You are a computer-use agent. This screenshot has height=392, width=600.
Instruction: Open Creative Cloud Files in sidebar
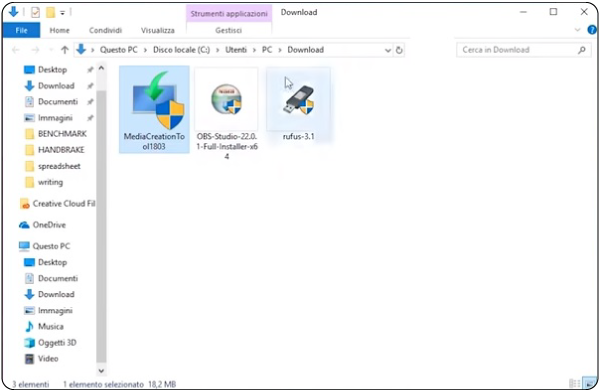point(57,204)
